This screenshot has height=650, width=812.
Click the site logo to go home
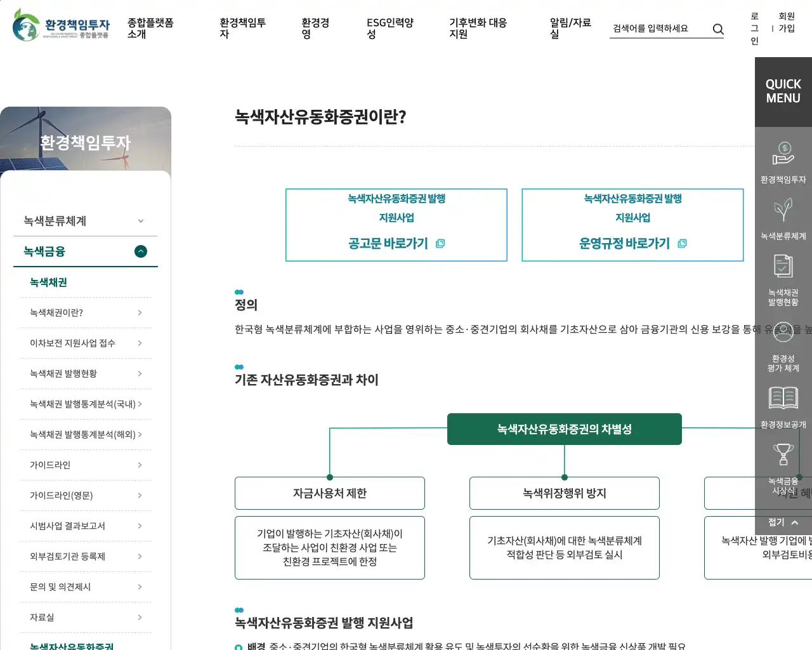(61, 25)
